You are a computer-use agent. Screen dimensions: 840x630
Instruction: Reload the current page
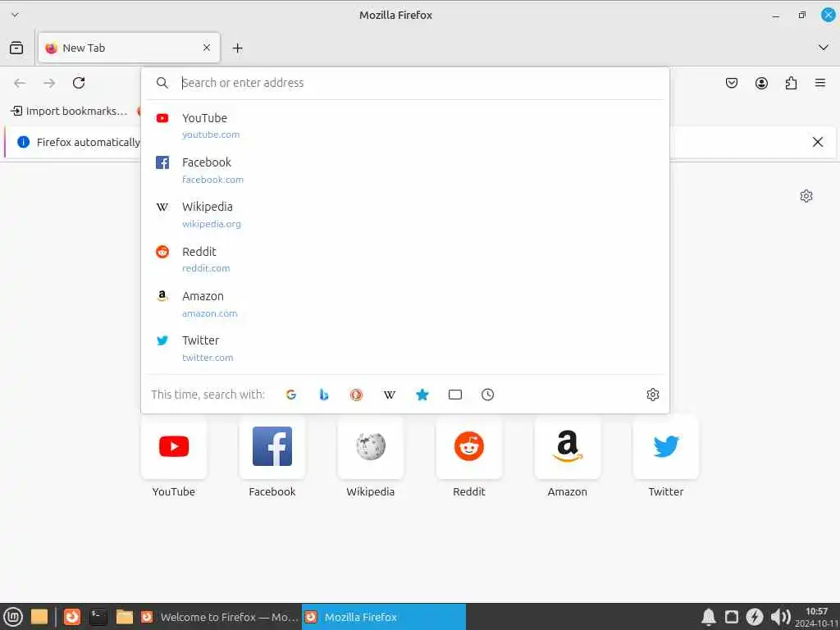coord(79,83)
